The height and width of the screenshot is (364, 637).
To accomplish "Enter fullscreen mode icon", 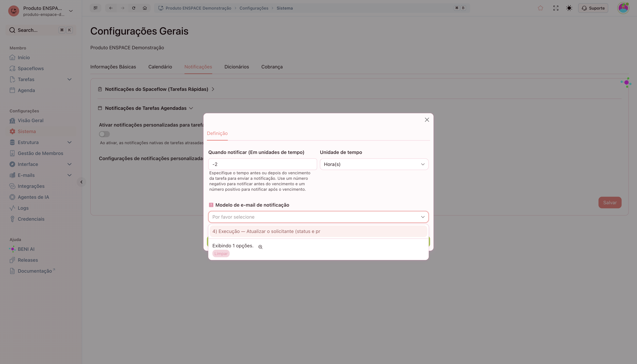I will tap(556, 8).
